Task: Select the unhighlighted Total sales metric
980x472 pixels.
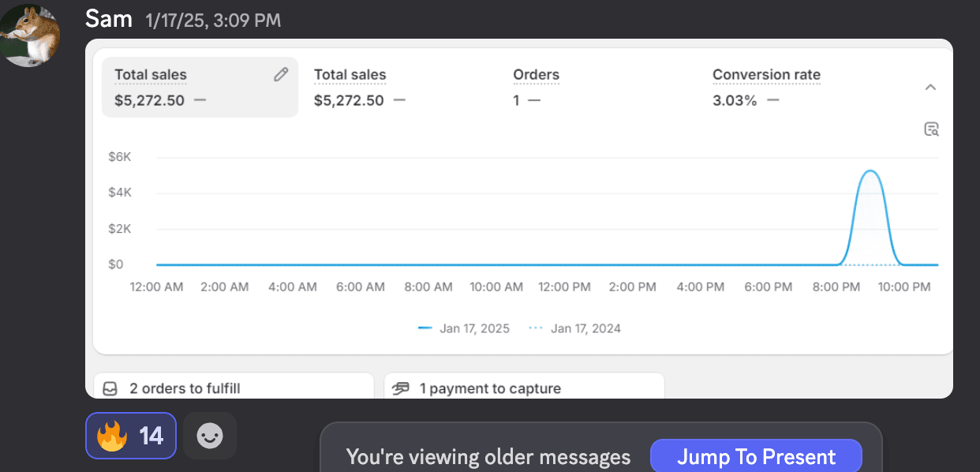Action: pyautogui.click(x=350, y=76)
